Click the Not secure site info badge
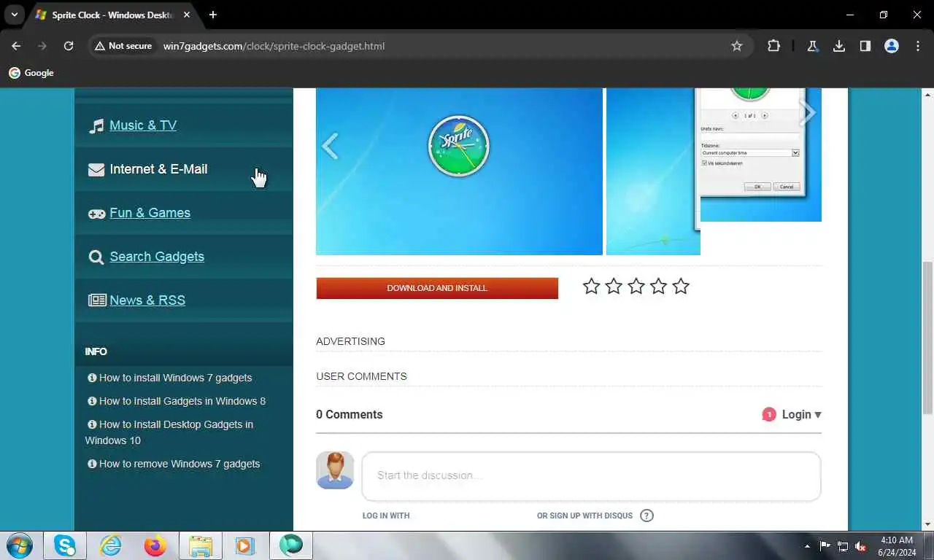Image resolution: width=934 pixels, height=560 pixels. [123, 46]
